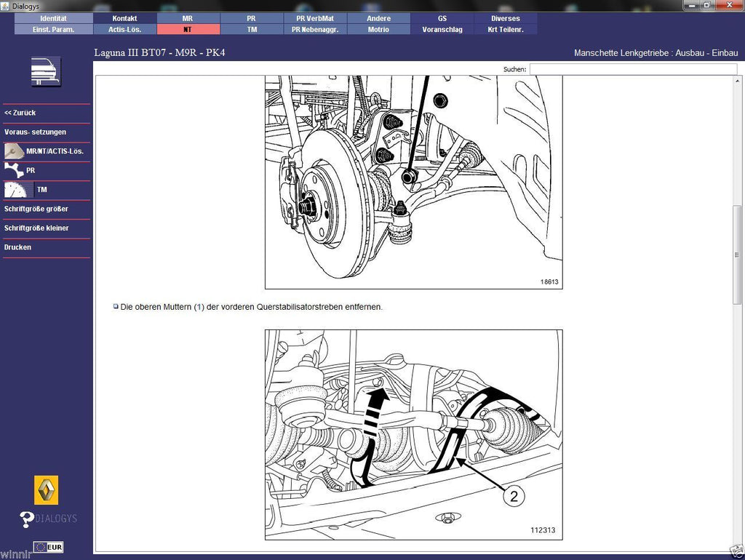This screenshot has height=560, width=745.
Task: Open the Einst. Param. tab
Action: pos(54,29)
